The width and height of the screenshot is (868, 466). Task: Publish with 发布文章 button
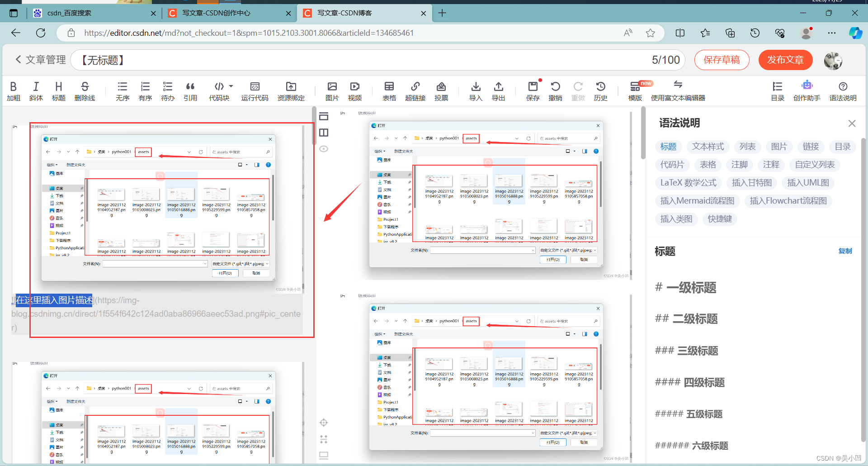tap(785, 60)
